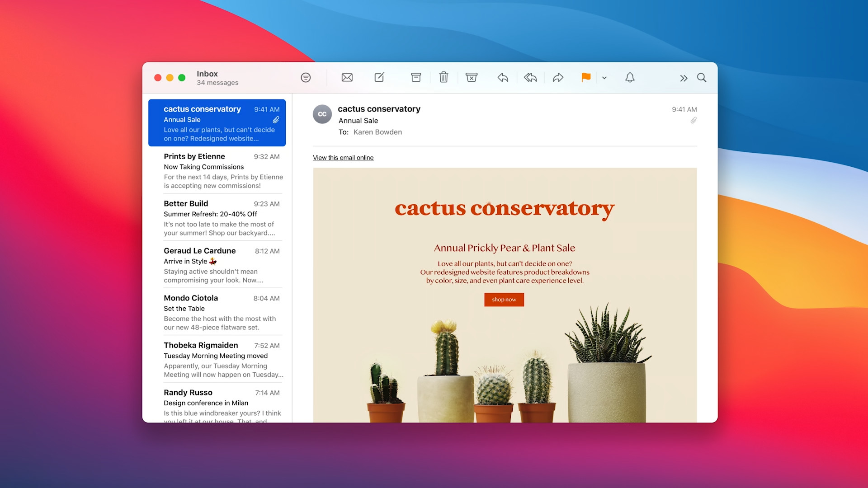Delete the message with the trash icon
The height and width of the screenshot is (488, 868).
tap(443, 77)
